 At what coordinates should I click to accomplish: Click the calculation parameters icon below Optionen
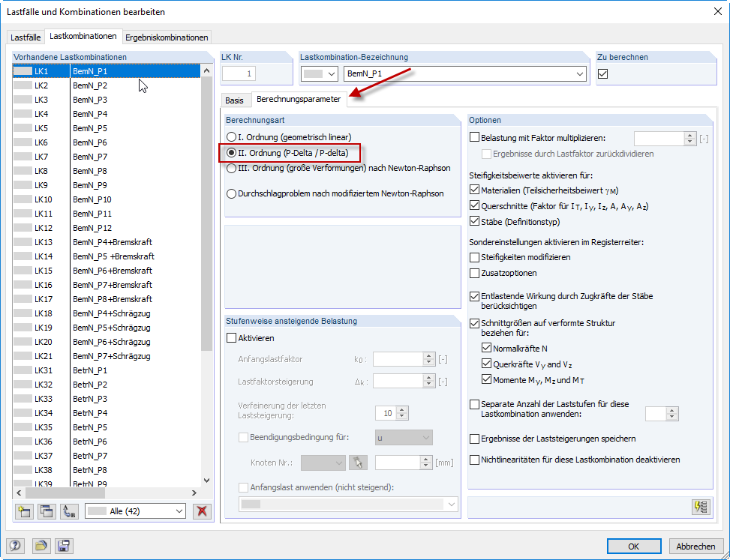pos(701,507)
